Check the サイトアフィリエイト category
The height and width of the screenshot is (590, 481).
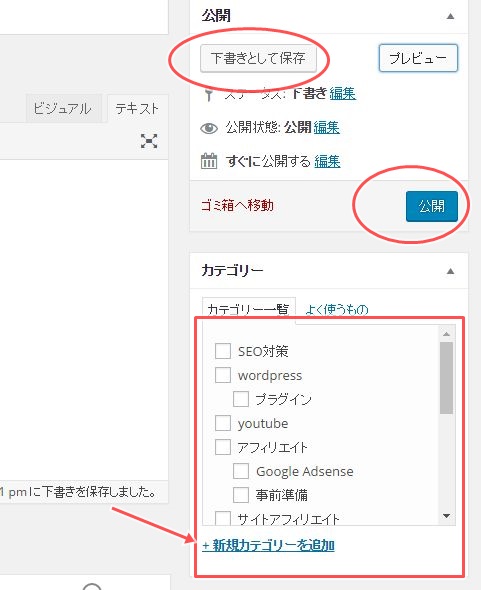[x=223, y=518]
